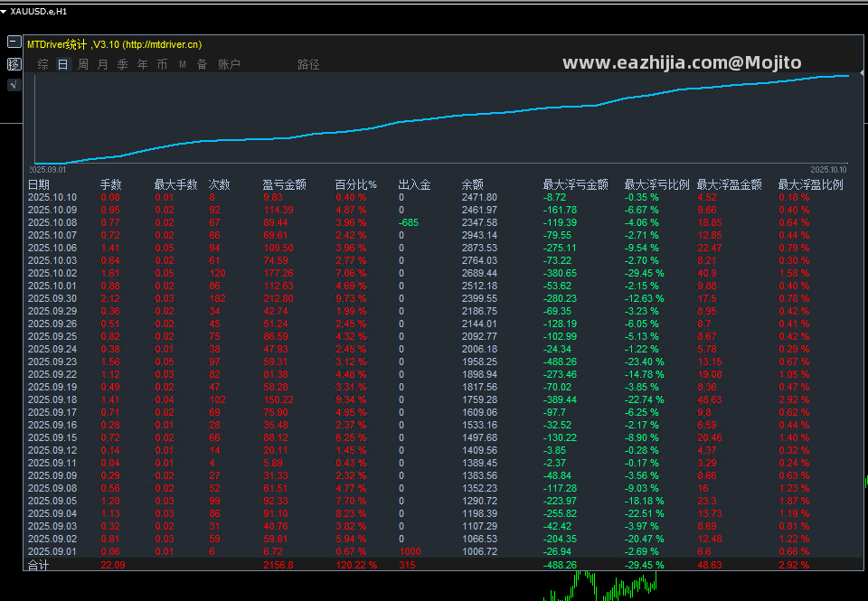Screen dimensions: 868x601
Task: Click the 余额 column header
Action: point(473,184)
